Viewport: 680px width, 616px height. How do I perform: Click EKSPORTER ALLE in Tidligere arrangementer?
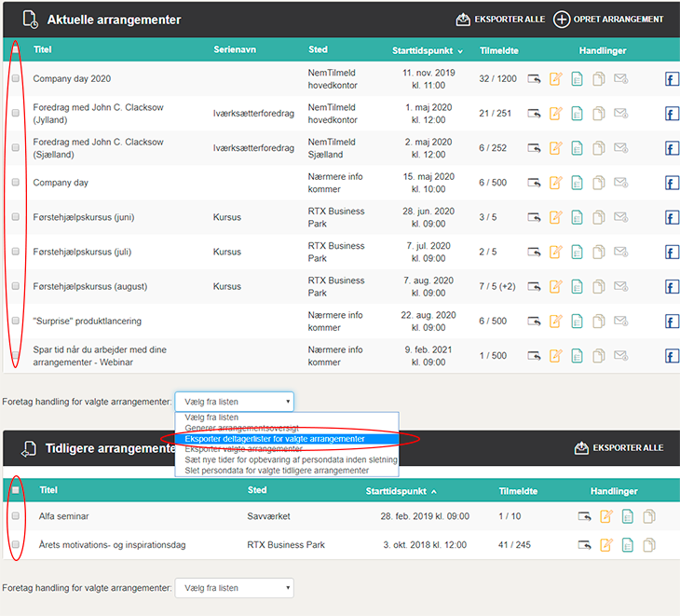click(x=619, y=448)
